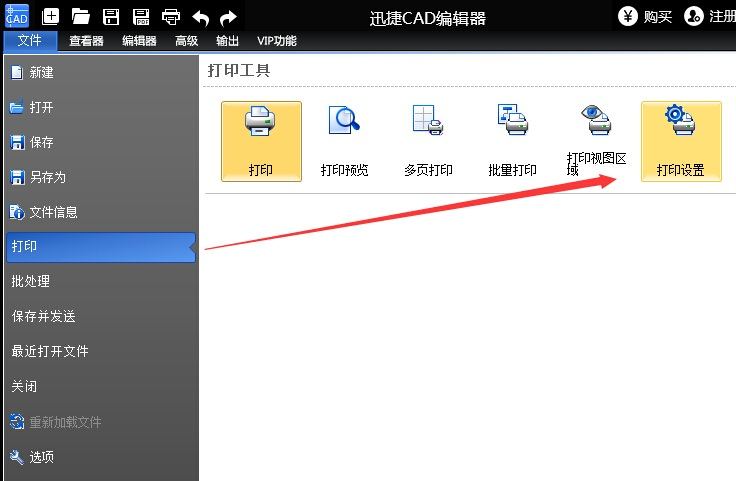Image resolution: width=736 pixels, height=481 pixels.
Task: Redo the action with the redo arrow
Action: (228, 16)
